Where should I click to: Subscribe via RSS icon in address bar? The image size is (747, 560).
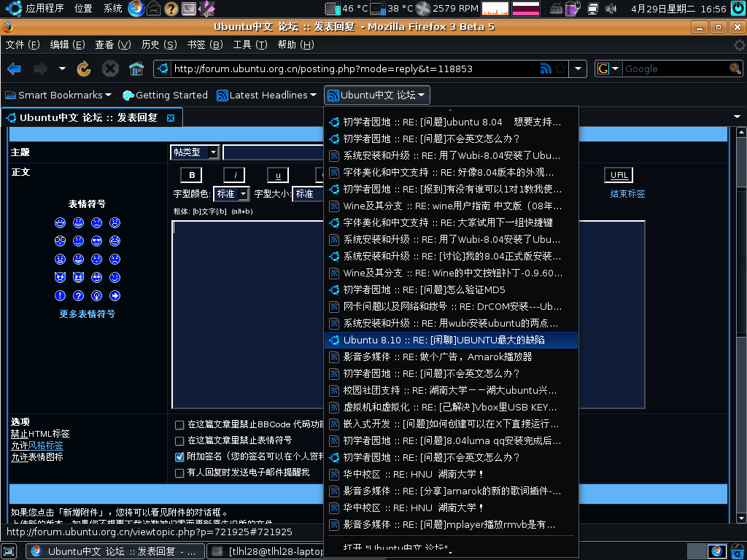546,69
